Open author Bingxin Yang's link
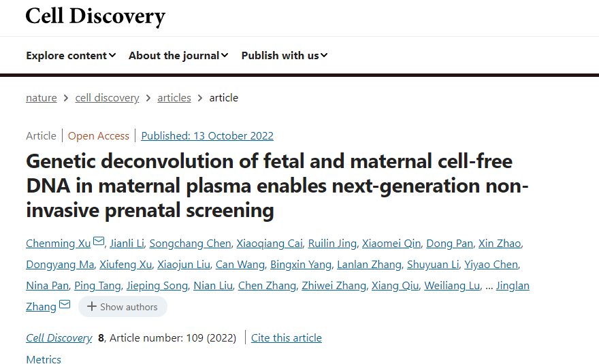599x364 pixels. pos(301,264)
